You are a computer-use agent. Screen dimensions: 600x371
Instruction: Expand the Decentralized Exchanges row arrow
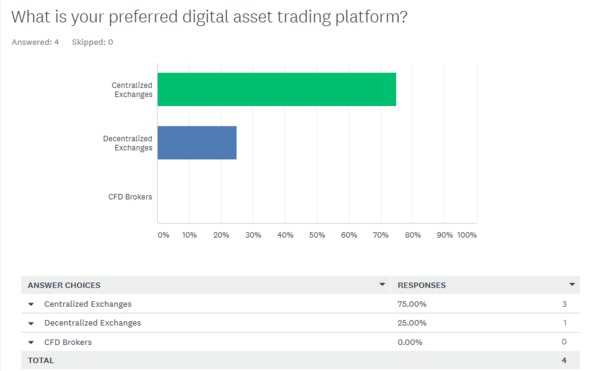click(x=31, y=324)
